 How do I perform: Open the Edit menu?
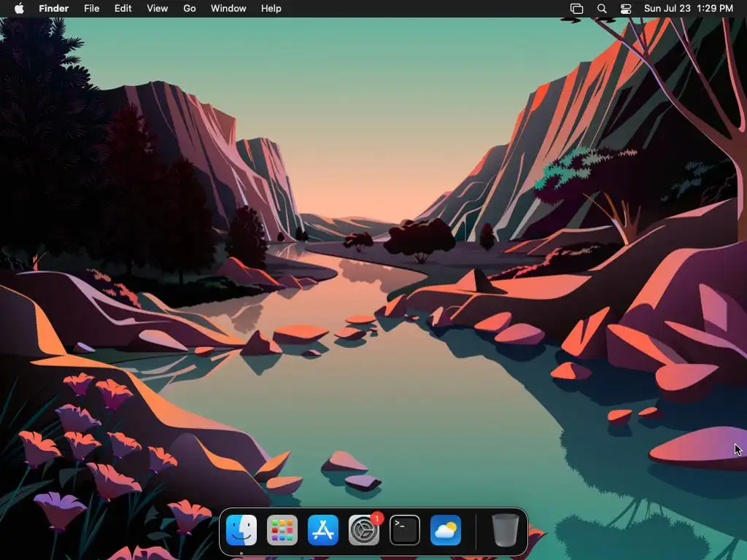(x=123, y=9)
